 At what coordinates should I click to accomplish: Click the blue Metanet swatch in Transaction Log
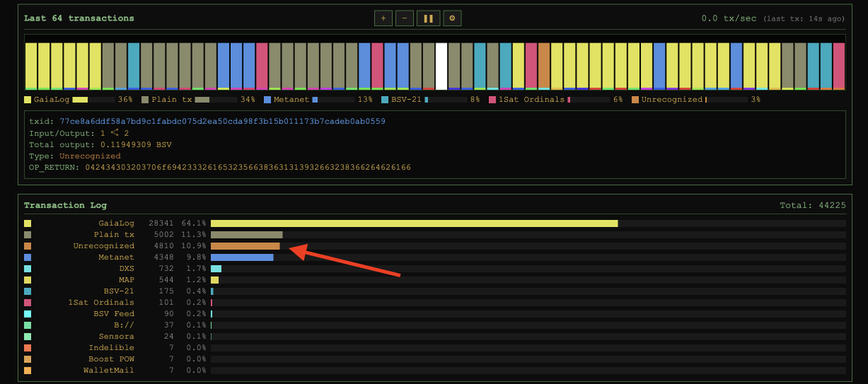[x=27, y=257]
